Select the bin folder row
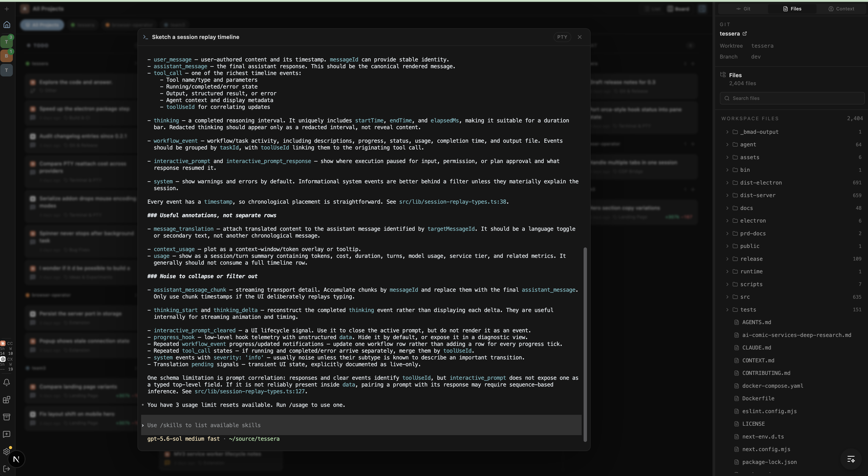Image resolution: width=868 pixels, height=476 pixels. (x=792, y=170)
